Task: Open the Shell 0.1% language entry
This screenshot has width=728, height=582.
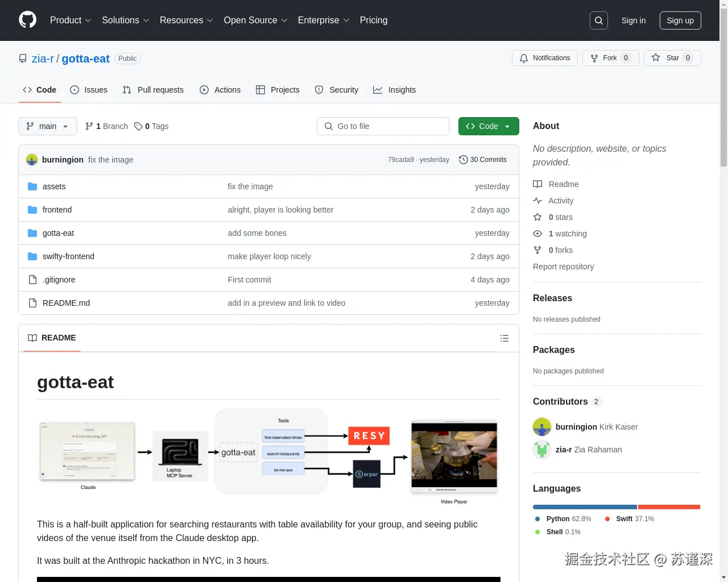Action: [558, 532]
